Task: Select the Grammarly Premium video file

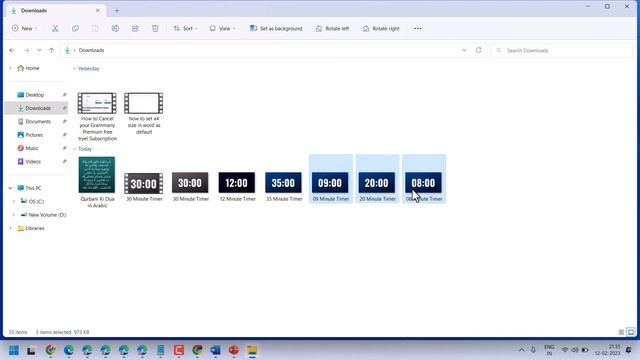Action: [x=97, y=117]
